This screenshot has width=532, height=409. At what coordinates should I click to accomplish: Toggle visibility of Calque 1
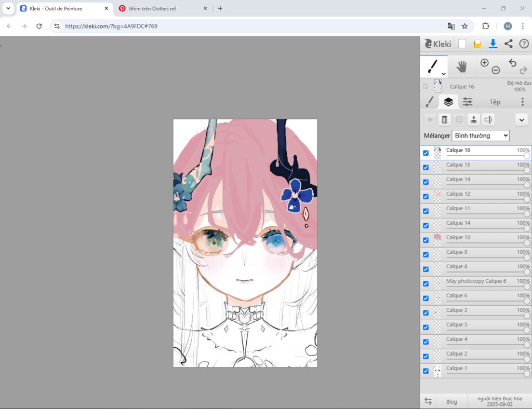point(426,371)
